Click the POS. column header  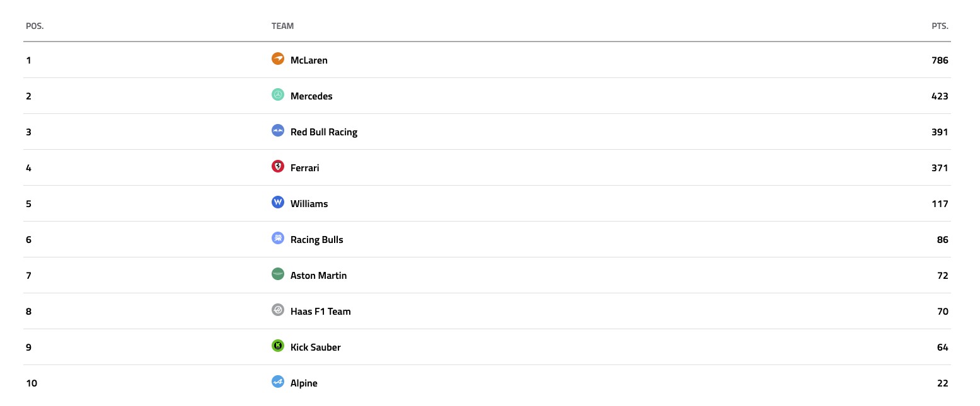(35, 26)
